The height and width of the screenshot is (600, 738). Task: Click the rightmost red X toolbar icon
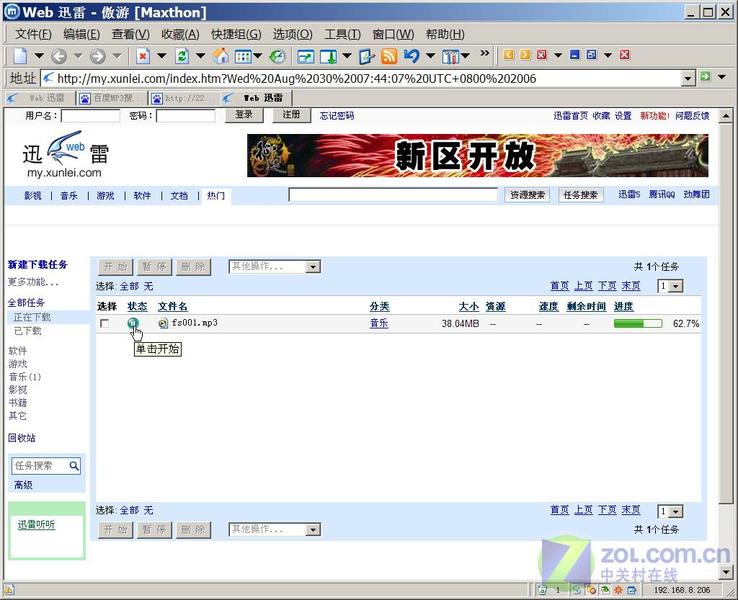click(x=625, y=55)
